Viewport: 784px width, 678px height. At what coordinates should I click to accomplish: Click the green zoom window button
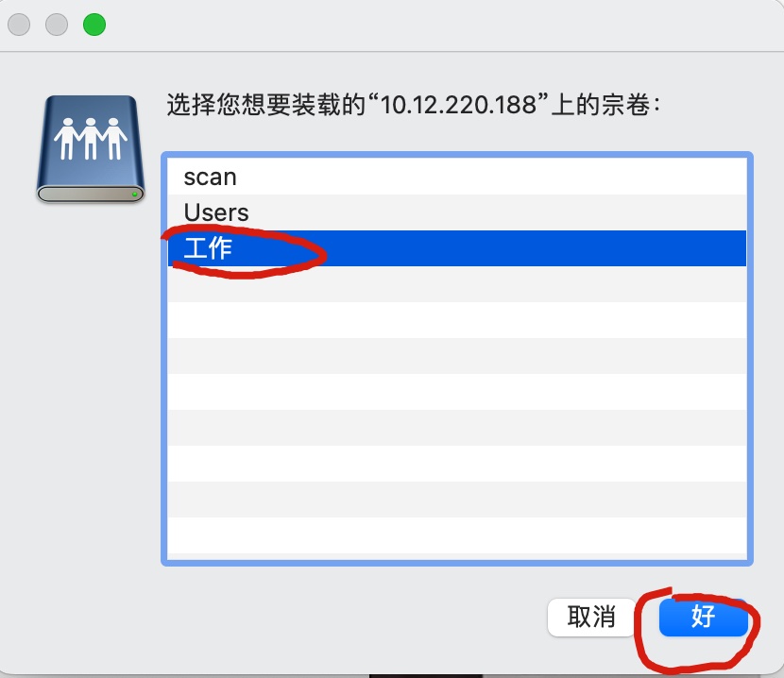pyautogui.click(x=94, y=25)
